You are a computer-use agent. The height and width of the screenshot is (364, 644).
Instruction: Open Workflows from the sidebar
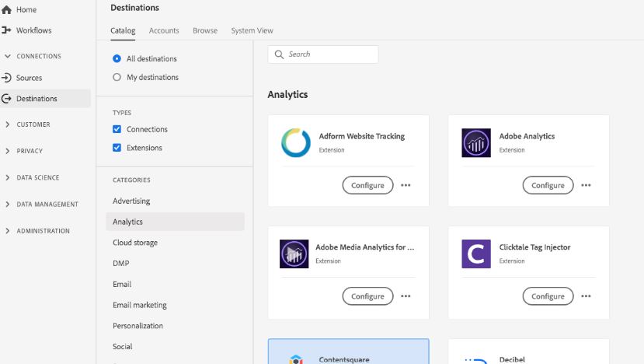tap(33, 30)
